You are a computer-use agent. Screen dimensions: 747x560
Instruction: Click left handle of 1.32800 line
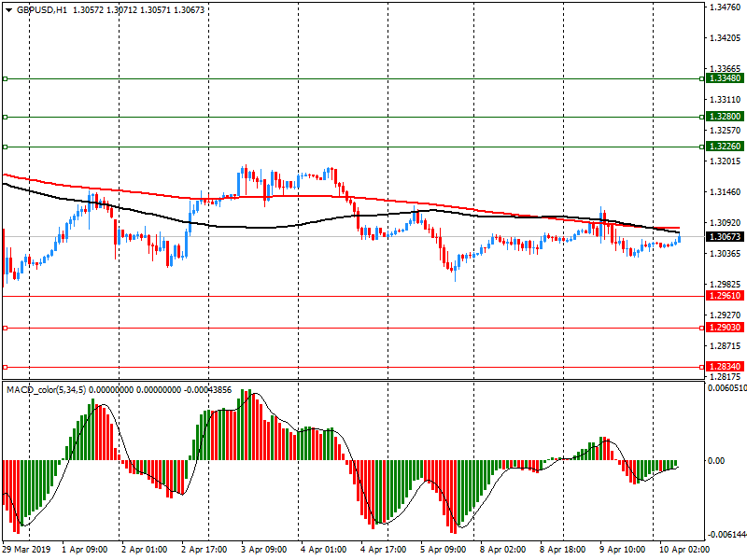pos(6,117)
